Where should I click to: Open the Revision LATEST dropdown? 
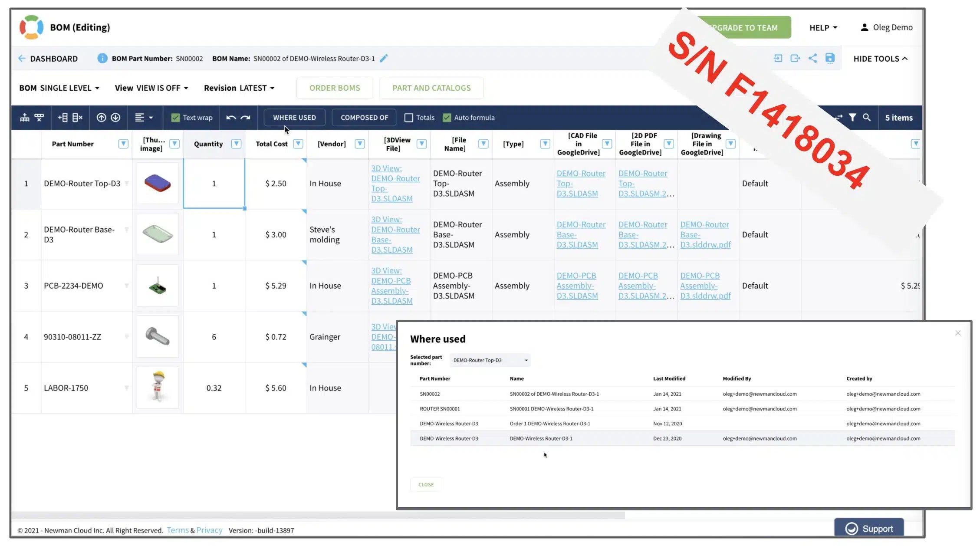(x=239, y=88)
